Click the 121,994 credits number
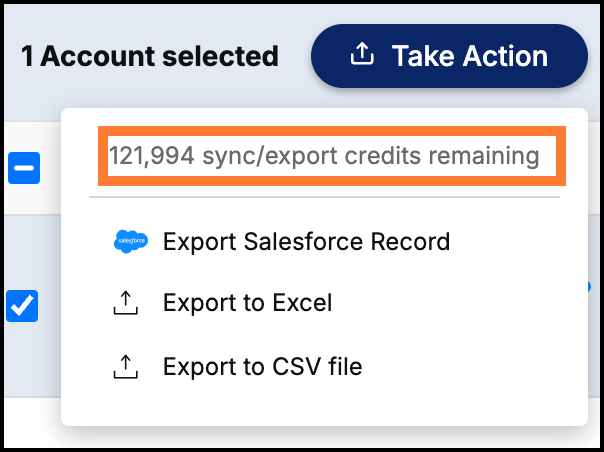 [152, 156]
